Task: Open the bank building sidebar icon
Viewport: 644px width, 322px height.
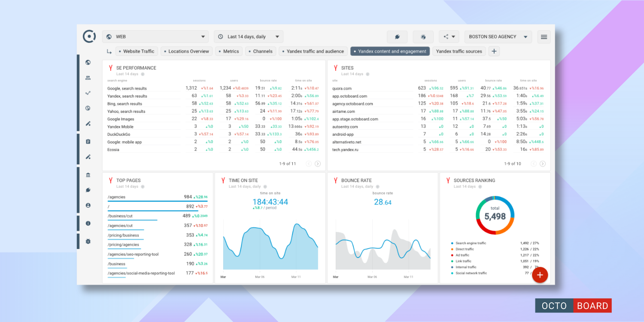Action: point(88,175)
